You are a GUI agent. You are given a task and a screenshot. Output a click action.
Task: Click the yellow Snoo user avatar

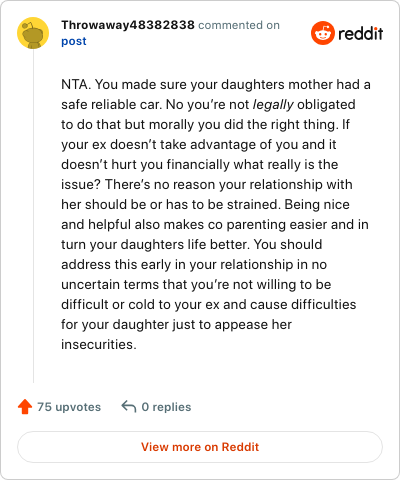[33, 33]
